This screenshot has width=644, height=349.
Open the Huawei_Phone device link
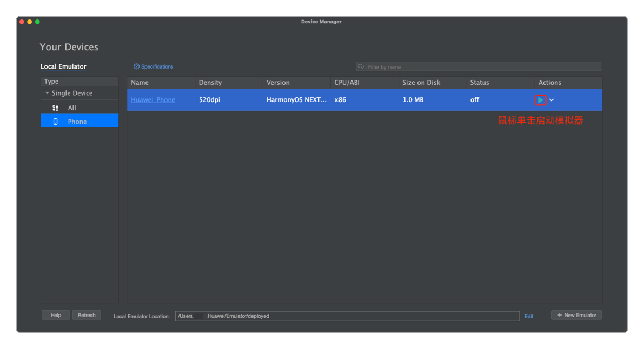(x=153, y=100)
